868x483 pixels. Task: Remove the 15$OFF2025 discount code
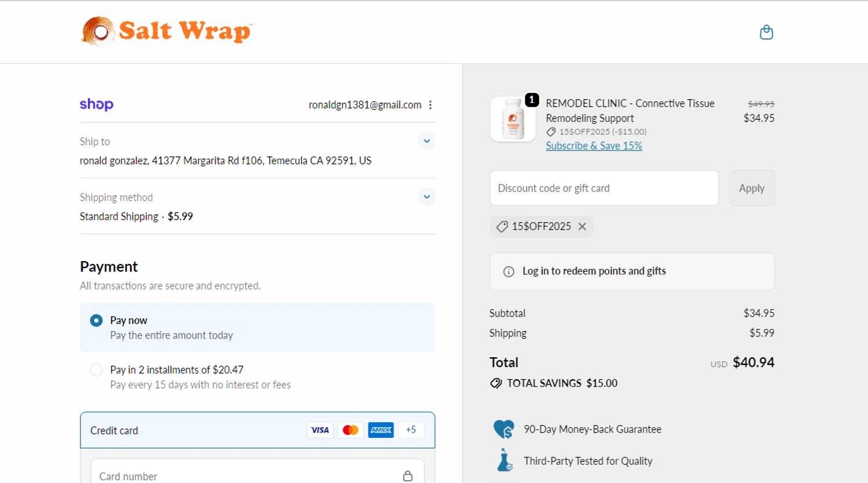coord(582,226)
